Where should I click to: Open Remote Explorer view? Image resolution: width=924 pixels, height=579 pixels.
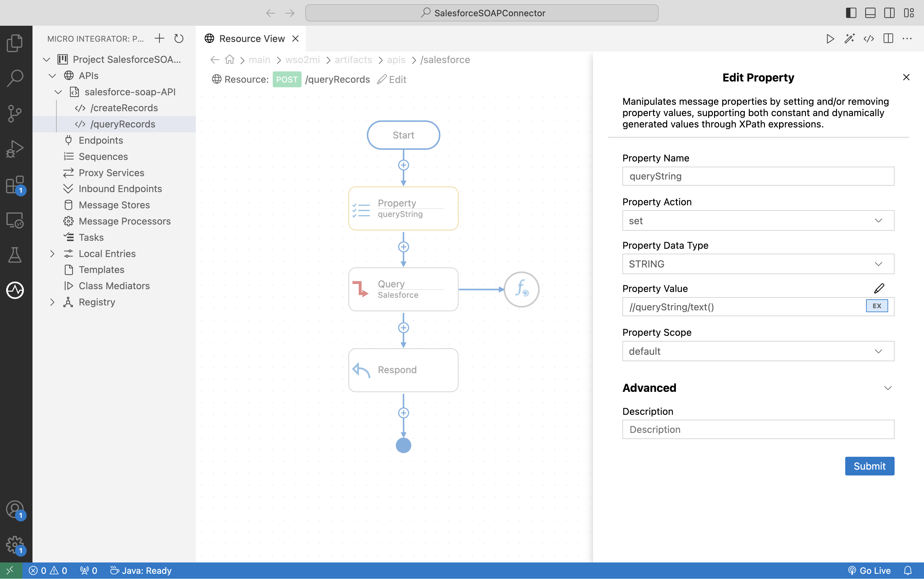(15, 221)
